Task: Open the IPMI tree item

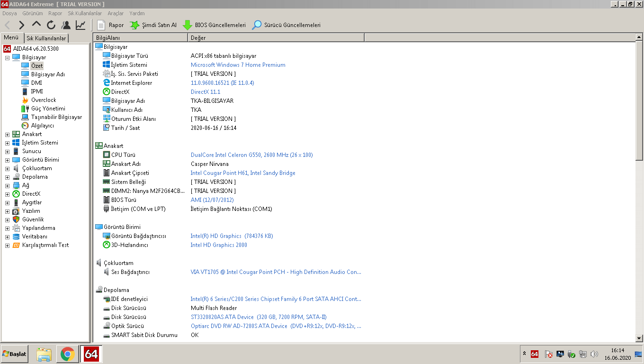Action: pos(37,91)
